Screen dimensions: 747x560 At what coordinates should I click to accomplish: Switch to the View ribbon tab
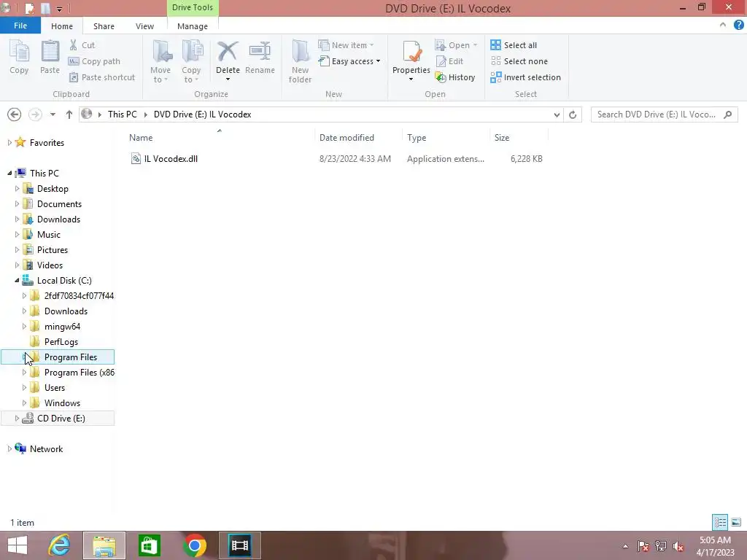pyautogui.click(x=145, y=26)
